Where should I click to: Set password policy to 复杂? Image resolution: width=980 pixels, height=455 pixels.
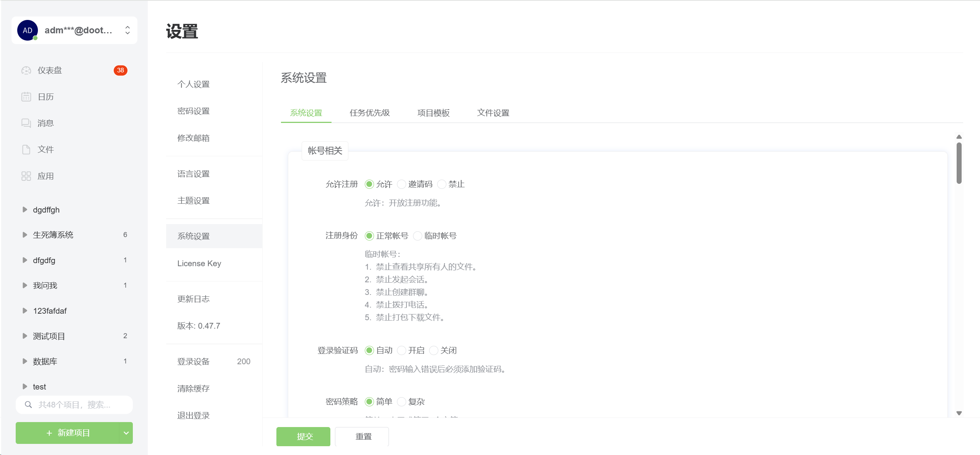[402, 402]
